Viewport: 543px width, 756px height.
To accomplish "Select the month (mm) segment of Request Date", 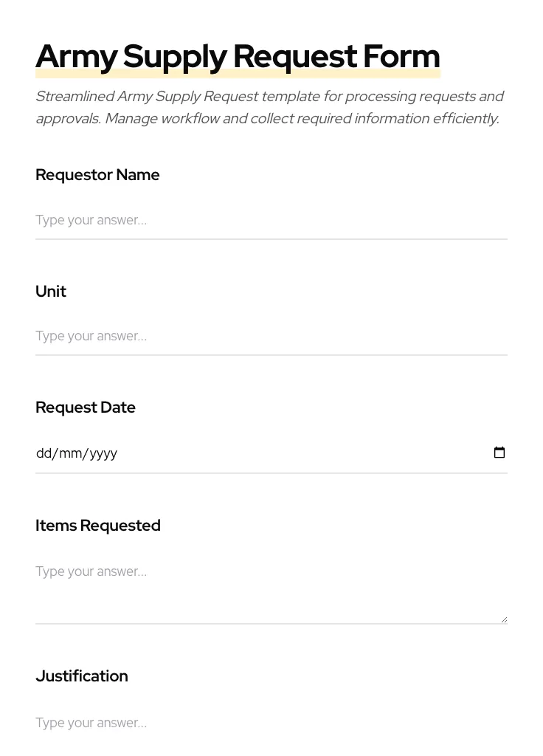I will 71,453.
